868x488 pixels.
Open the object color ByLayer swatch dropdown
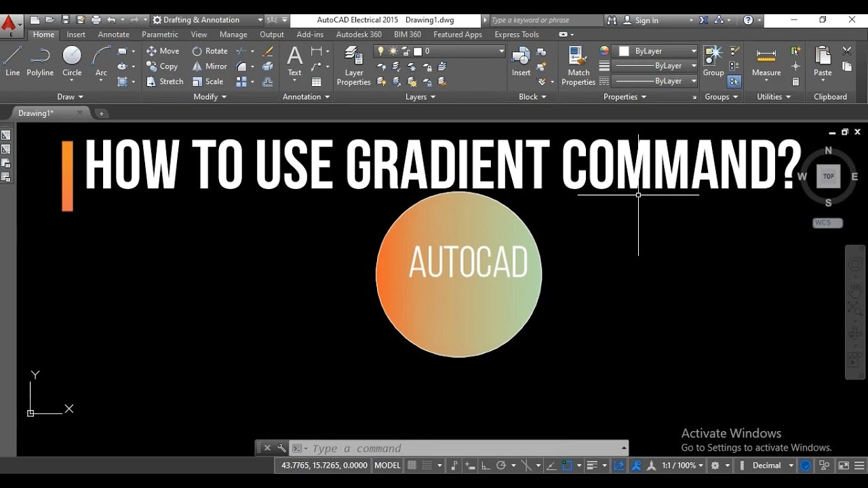(x=655, y=51)
